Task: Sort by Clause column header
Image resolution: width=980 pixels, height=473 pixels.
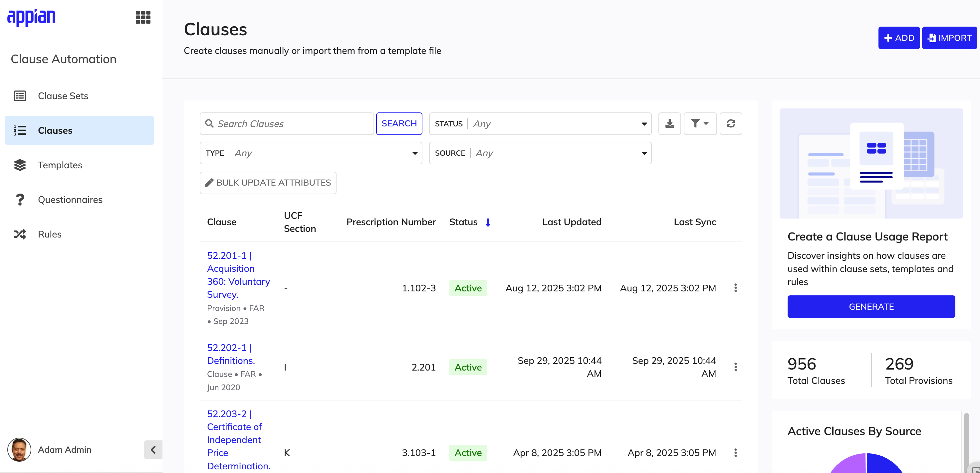Action: [221, 222]
